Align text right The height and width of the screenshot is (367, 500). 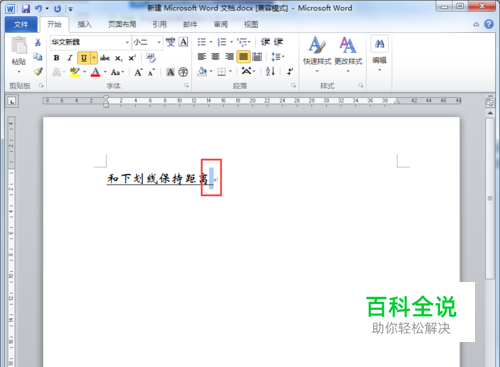click(229, 57)
